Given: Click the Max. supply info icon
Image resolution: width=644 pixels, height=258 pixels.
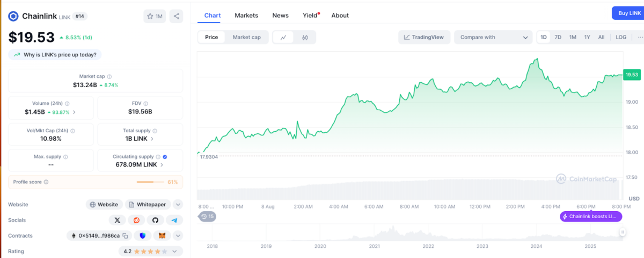Looking at the screenshot, I should pos(66,156).
